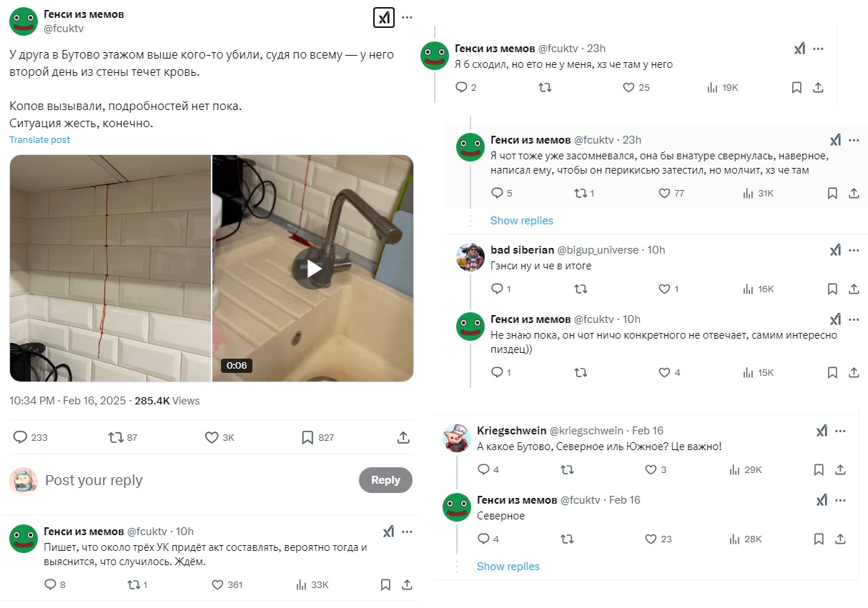
Task: Open the Kriegschwein profile name link
Action: [511, 430]
